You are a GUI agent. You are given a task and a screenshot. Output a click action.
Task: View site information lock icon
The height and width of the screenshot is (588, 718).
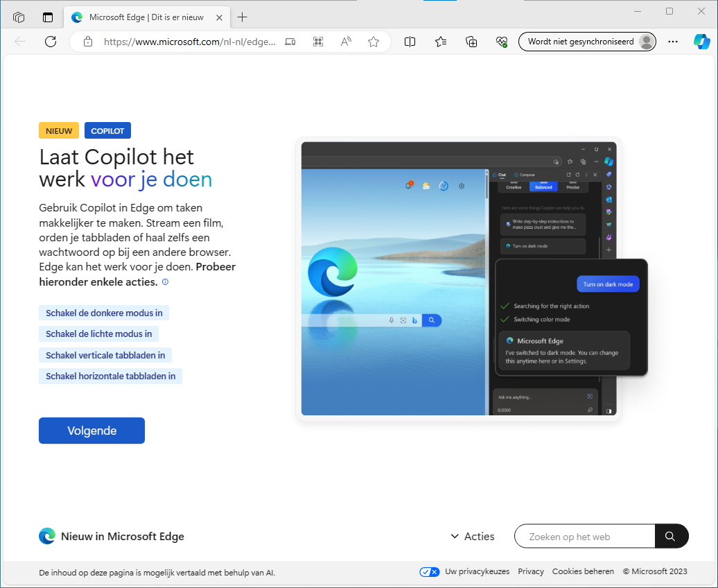[88, 42]
